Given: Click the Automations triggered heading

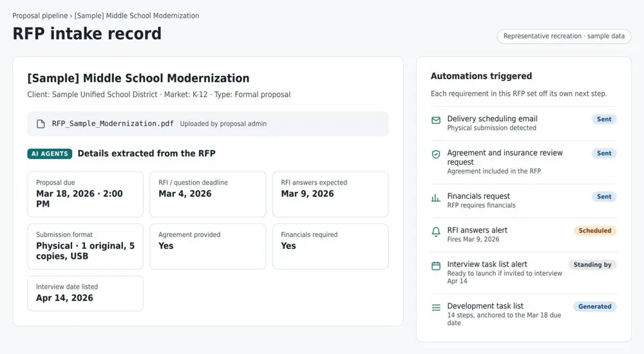Looking at the screenshot, I should click(x=481, y=76).
